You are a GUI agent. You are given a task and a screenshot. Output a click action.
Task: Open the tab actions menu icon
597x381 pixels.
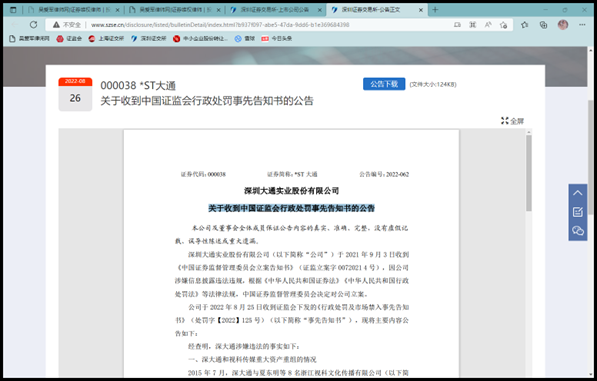click(13, 10)
